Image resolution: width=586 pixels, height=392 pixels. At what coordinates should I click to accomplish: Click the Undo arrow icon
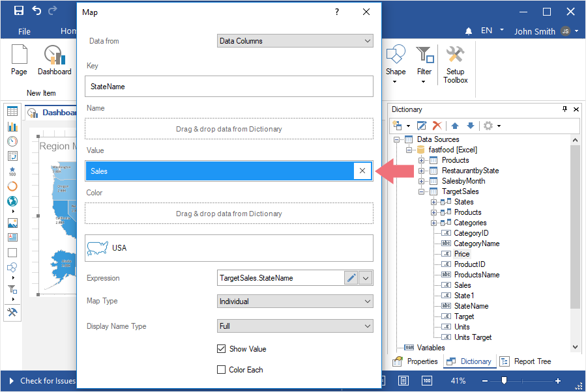click(37, 11)
